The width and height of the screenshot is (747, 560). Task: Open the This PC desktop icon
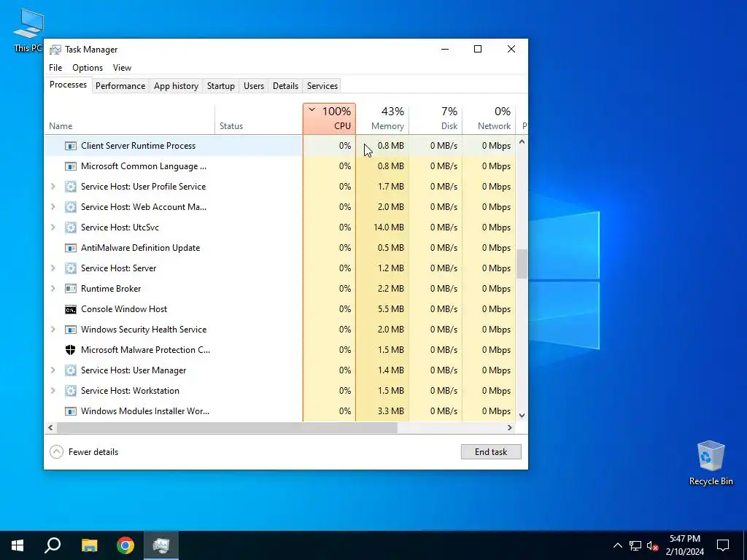point(28,31)
